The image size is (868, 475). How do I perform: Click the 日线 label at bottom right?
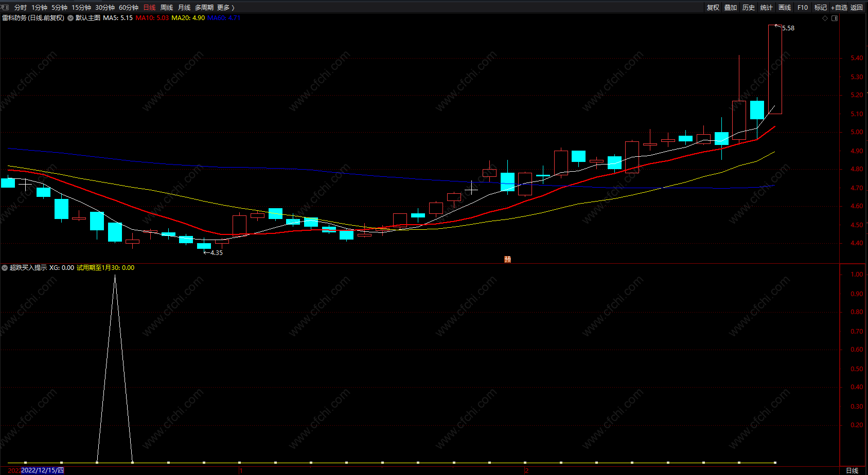[853, 470]
